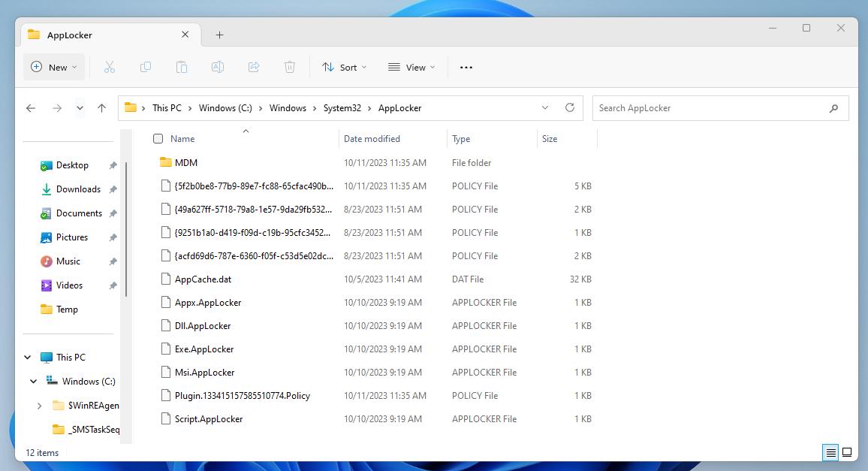The width and height of the screenshot is (868, 471).
Task: Click the Rename icon in toolbar
Action: click(218, 68)
